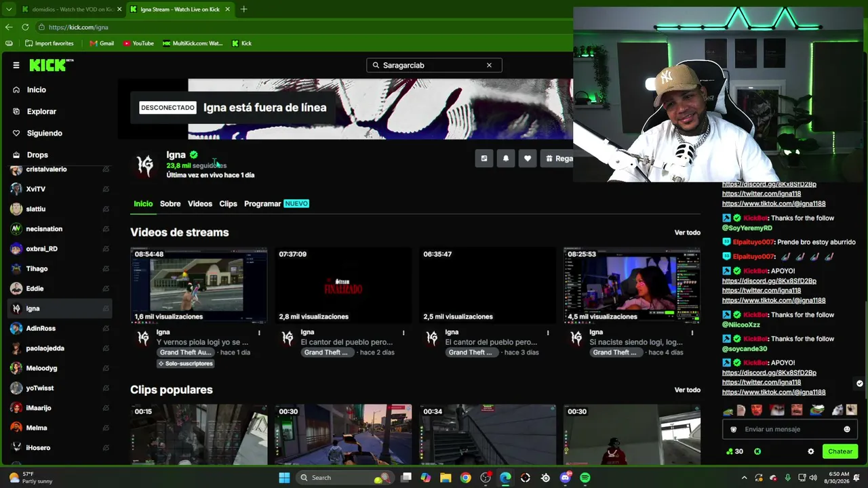This screenshot has width=868, height=488.
Task: Open Drops in the sidebar
Action: (37, 155)
